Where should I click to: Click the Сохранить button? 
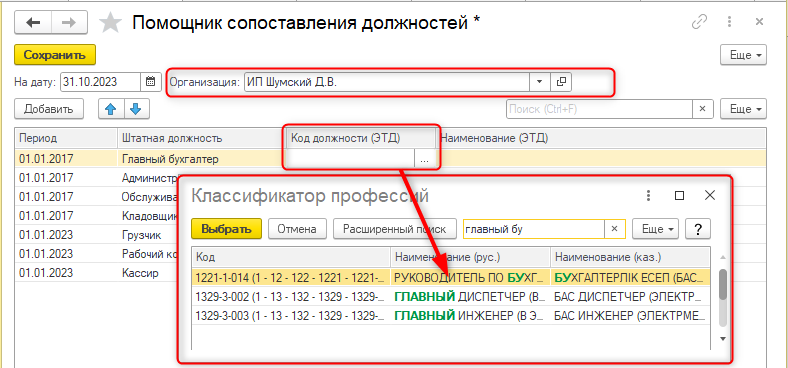(x=55, y=55)
